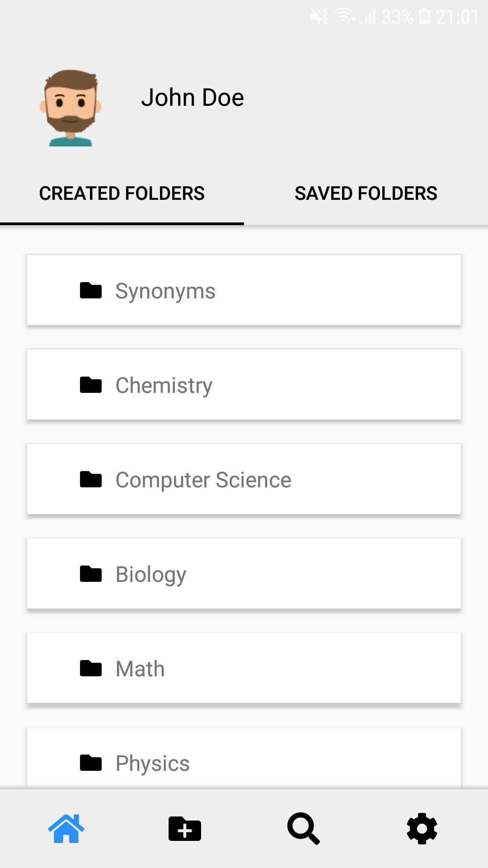Tap the folder icon beside Biology
Image resolution: width=488 pixels, height=868 pixels.
(x=91, y=574)
